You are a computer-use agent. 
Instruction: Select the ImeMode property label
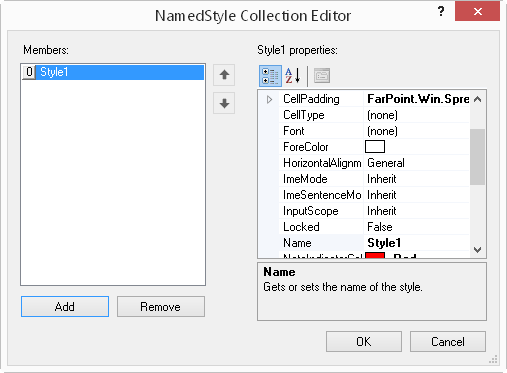point(305,179)
